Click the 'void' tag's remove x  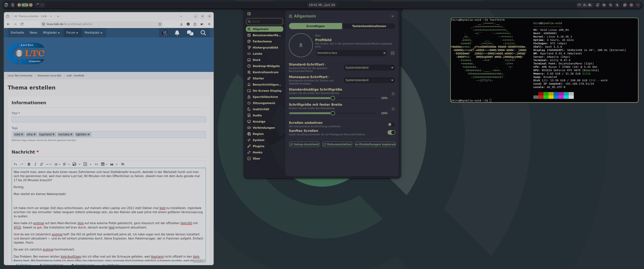pos(22,135)
